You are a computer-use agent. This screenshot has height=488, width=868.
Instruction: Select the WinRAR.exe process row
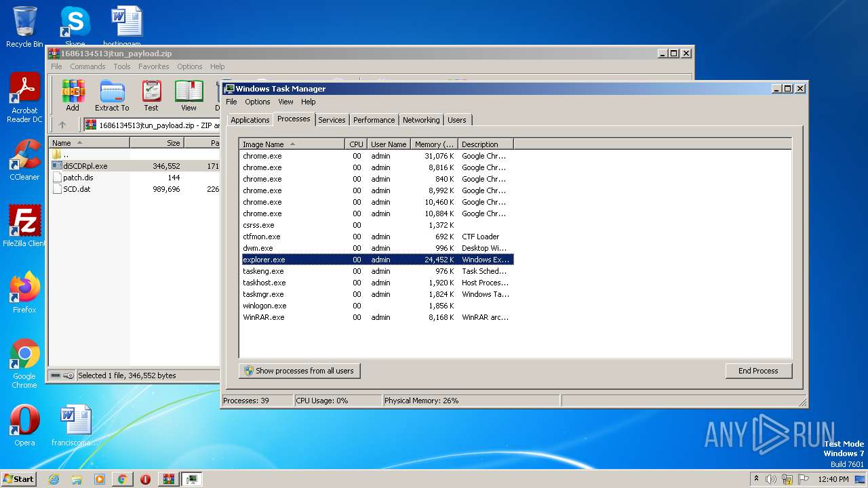[x=376, y=317]
